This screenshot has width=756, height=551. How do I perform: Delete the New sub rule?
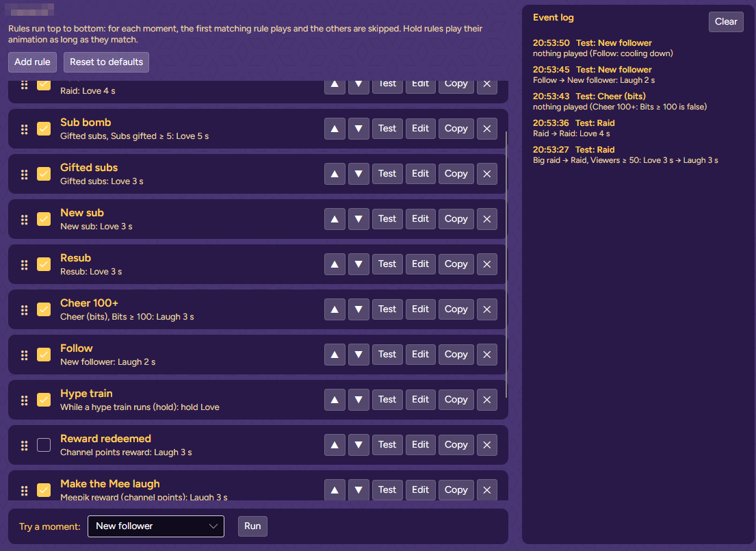[x=487, y=219]
